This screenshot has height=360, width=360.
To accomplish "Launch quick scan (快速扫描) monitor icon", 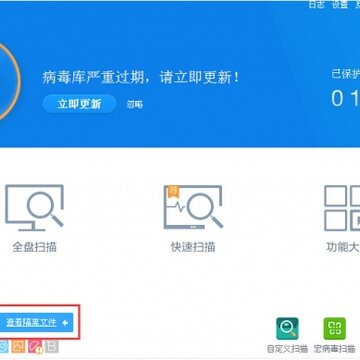I will 193,207.
